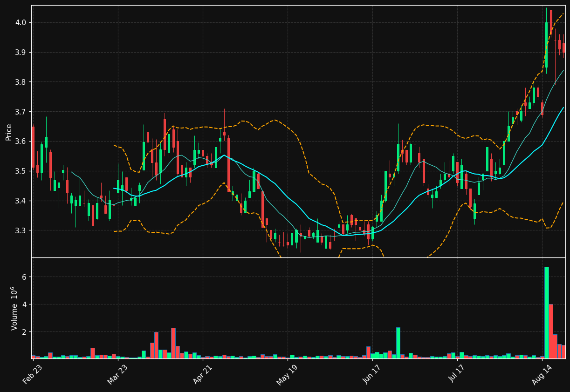This screenshot has height=392, width=570.
Task: Click the Jun 17 date label
Action: pyautogui.click(x=371, y=375)
